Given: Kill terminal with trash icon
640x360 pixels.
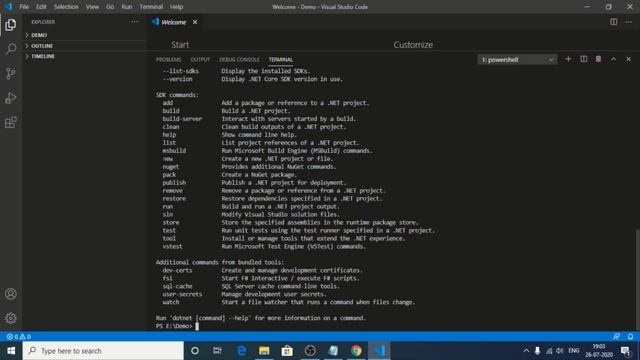Looking at the screenshot, I should click(598, 59).
